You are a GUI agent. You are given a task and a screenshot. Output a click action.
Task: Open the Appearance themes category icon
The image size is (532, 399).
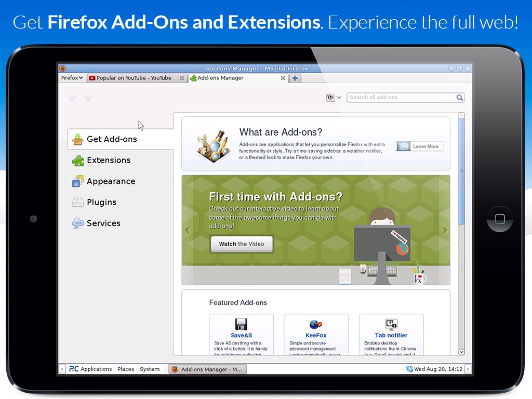(78, 181)
